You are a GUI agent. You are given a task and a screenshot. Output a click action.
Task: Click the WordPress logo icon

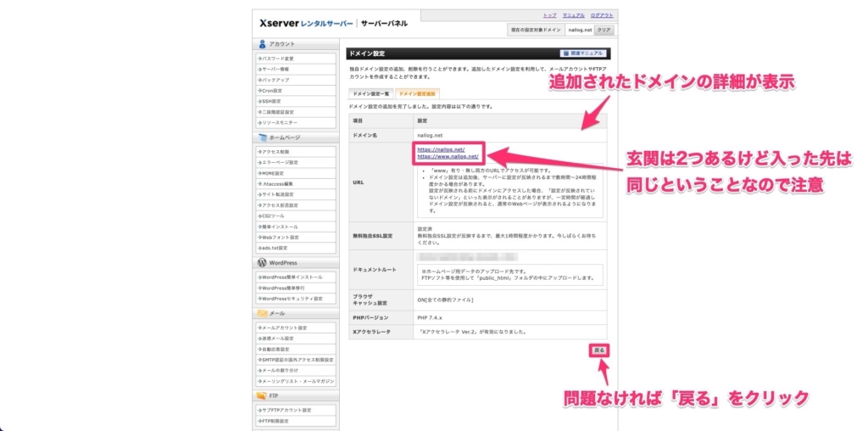point(262,263)
